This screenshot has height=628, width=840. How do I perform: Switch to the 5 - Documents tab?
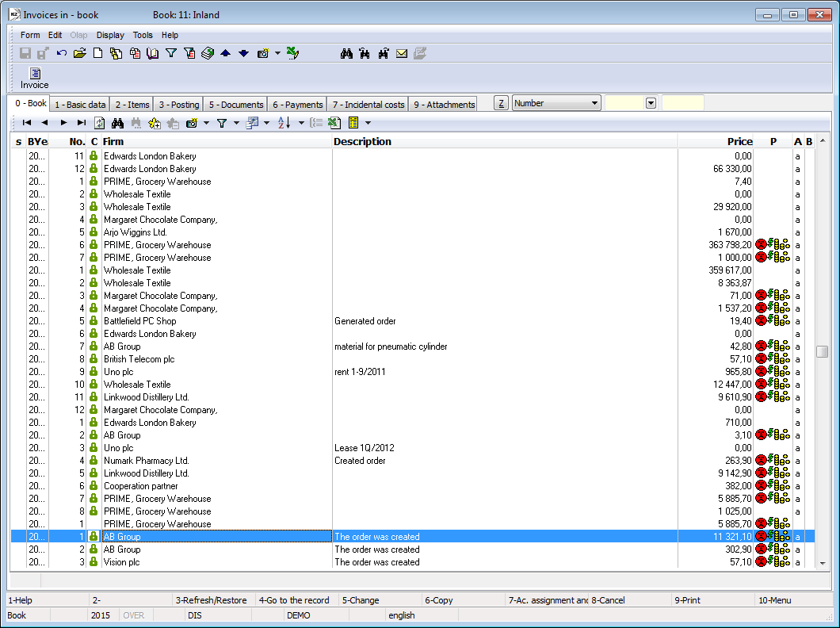(235, 105)
